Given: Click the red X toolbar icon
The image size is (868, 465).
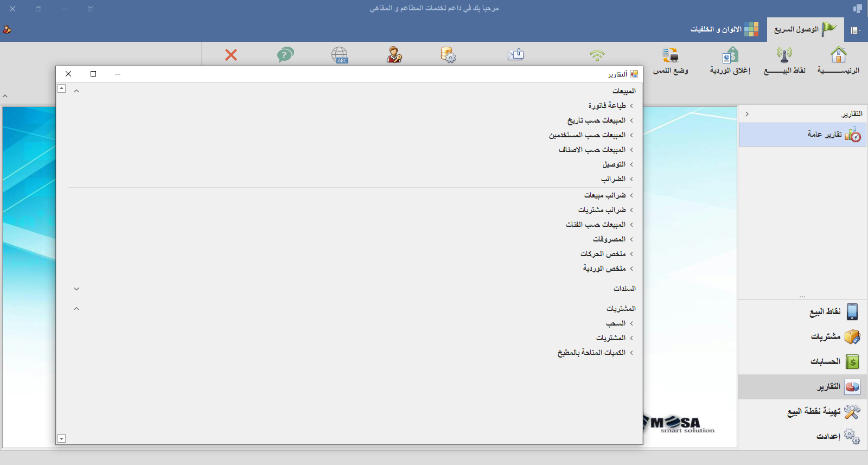Looking at the screenshot, I should [231, 55].
